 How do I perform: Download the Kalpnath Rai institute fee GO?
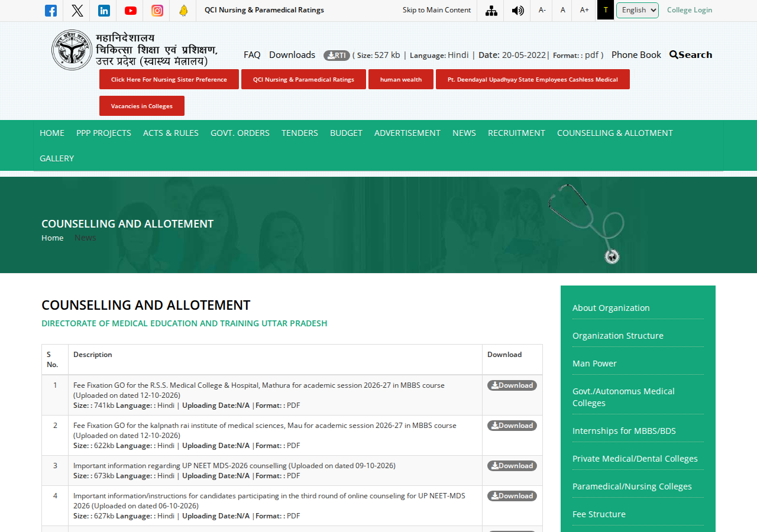click(x=512, y=426)
